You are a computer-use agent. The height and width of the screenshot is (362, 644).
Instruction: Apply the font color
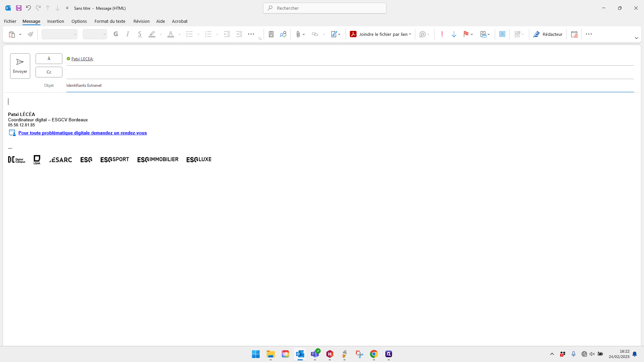171,34
